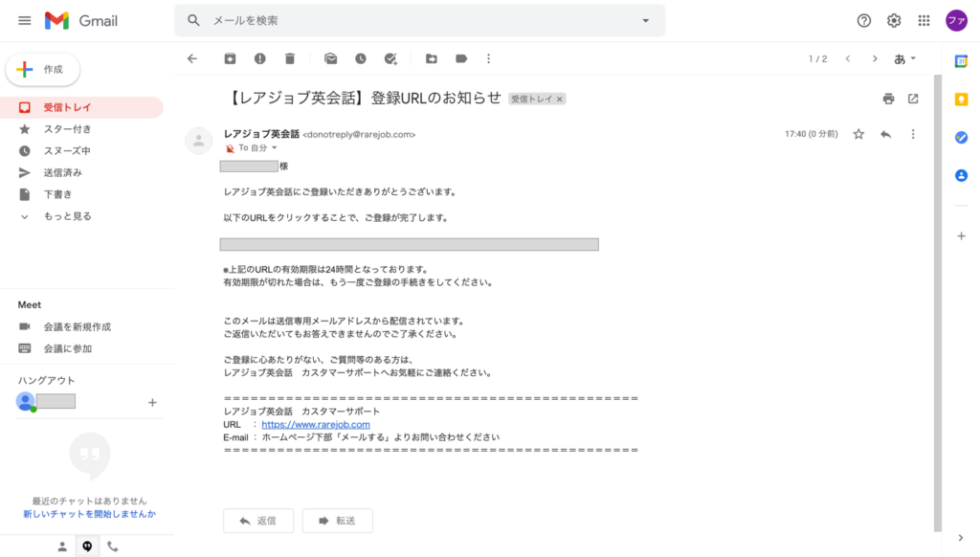Open toolbar more options menu
The width and height of the screenshot is (980, 557).
tap(489, 58)
